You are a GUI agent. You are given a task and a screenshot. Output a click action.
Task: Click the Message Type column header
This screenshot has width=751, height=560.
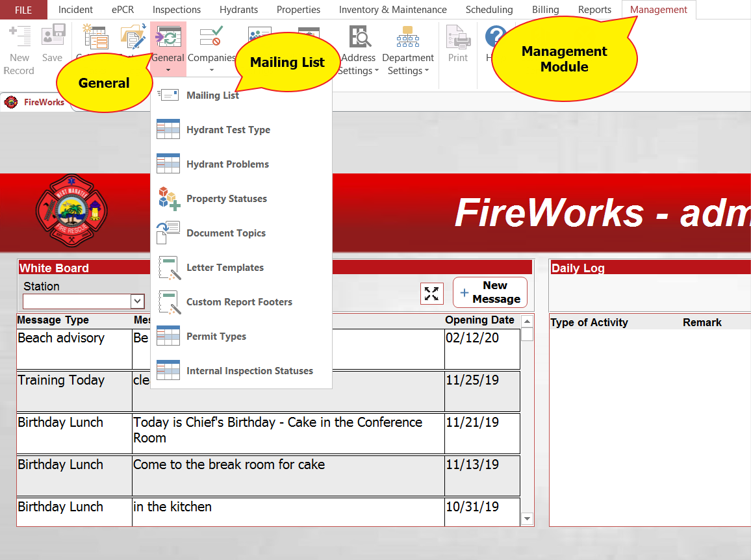53,320
